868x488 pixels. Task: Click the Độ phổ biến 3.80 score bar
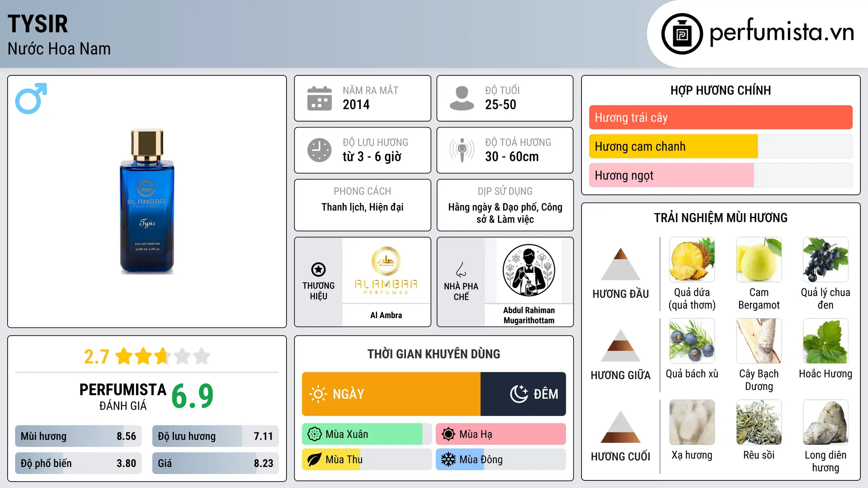[78, 463]
